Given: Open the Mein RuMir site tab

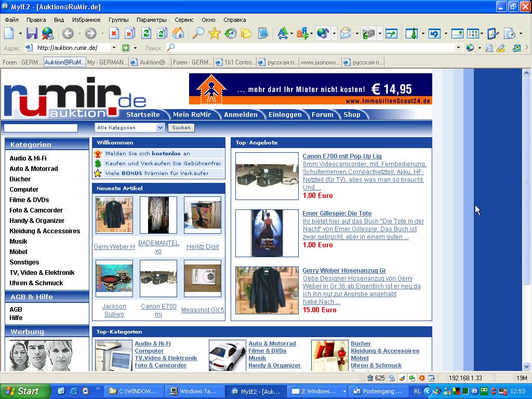Looking at the screenshot, I should [x=192, y=115].
